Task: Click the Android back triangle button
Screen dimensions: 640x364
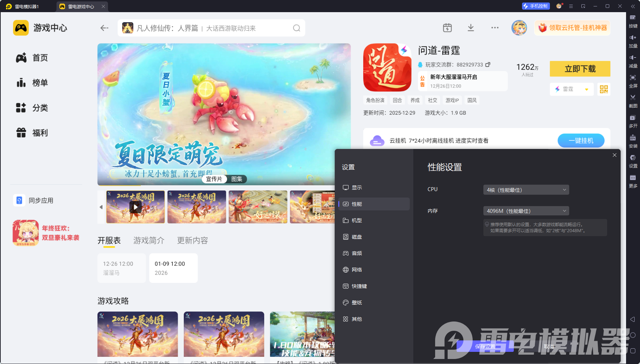Action: pos(632,319)
